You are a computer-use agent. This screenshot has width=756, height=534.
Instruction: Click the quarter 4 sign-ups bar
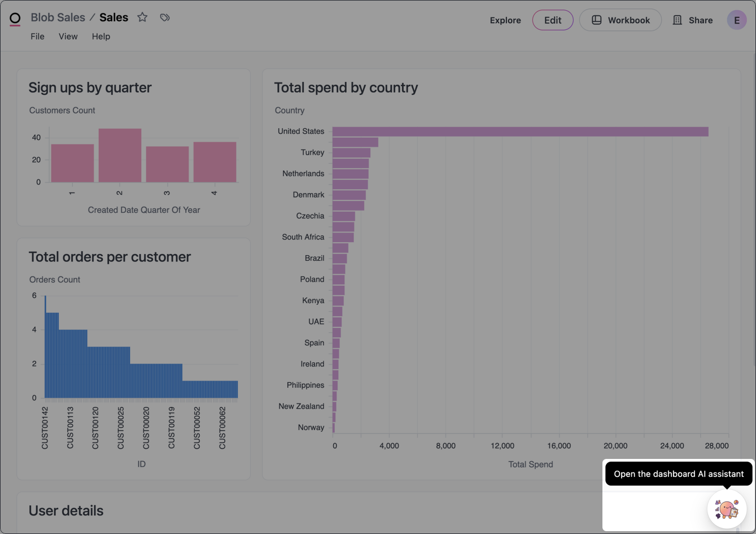pos(215,163)
